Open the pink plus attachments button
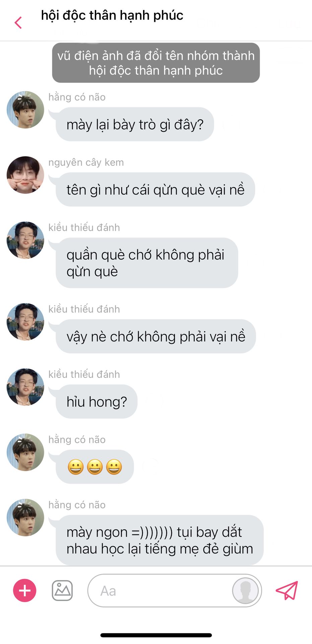312x644 pixels. pyautogui.click(x=25, y=590)
